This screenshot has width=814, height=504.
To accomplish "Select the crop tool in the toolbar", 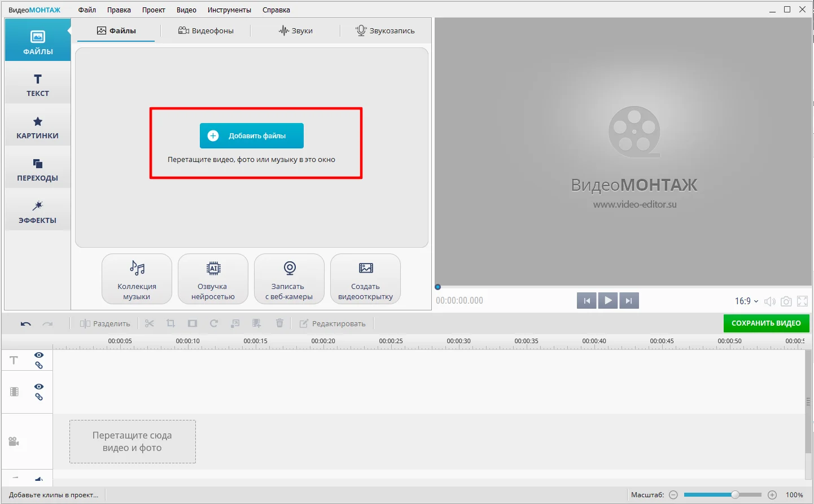I will click(x=170, y=323).
